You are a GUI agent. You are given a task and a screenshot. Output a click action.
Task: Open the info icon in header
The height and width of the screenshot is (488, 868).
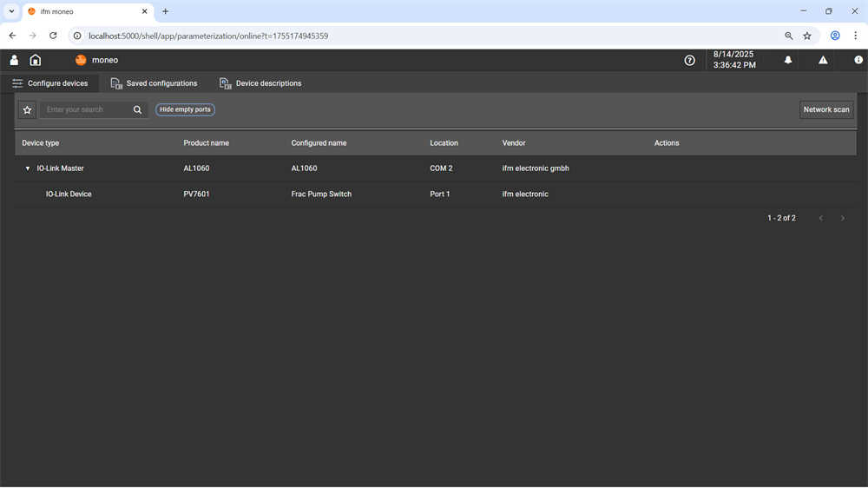(858, 60)
